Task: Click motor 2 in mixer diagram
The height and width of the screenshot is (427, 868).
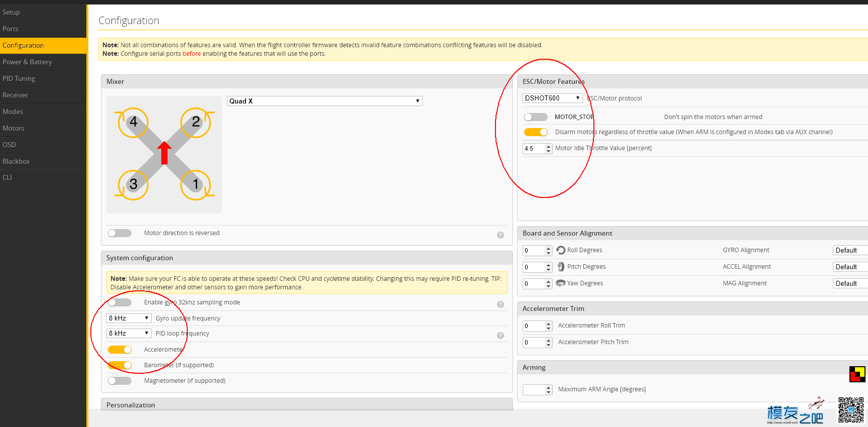Action: pos(196,122)
